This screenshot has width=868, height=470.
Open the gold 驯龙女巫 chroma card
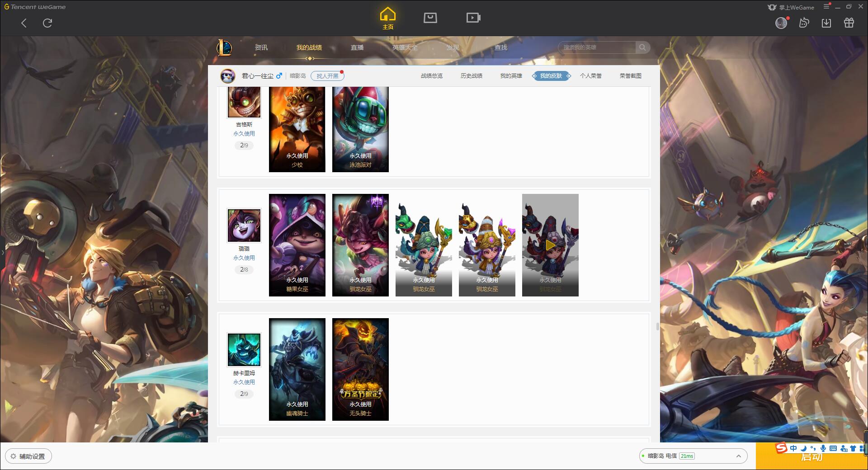(x=487, y=245)
